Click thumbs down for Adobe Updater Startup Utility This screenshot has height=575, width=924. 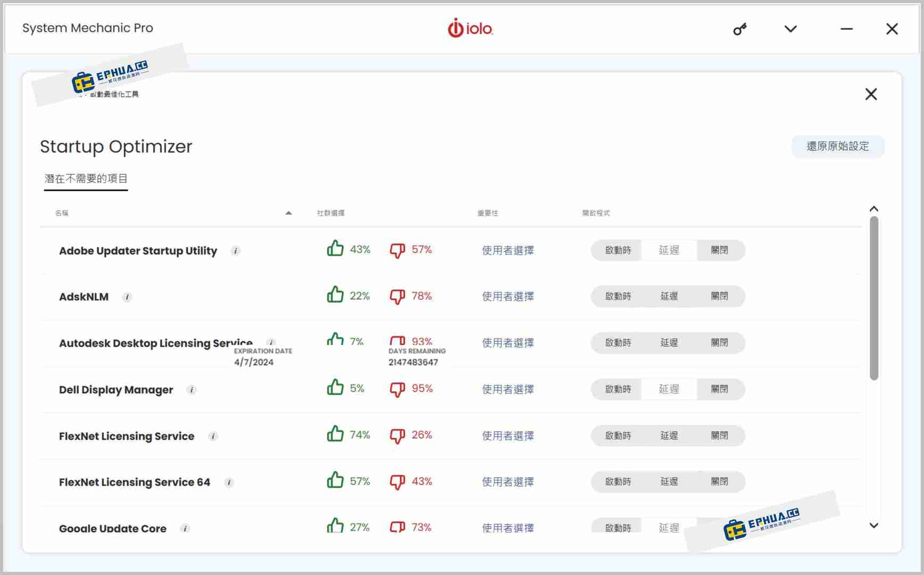coord(397,250)
